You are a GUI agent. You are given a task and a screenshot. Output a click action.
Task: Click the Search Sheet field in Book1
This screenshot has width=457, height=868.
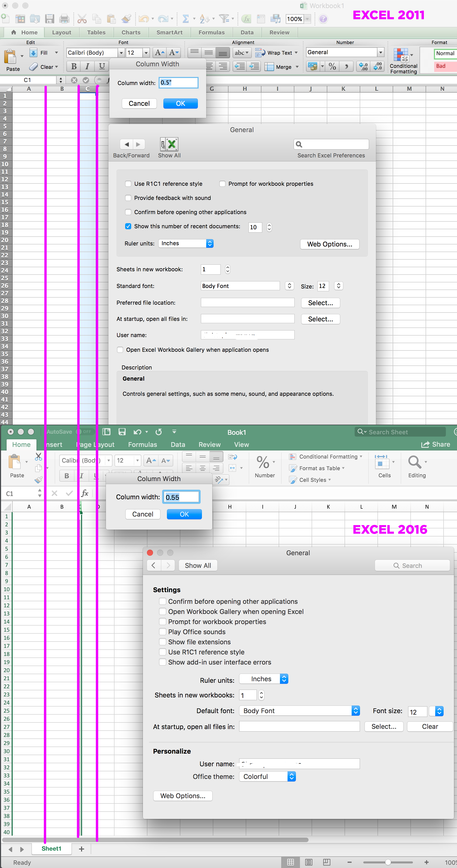400,432
